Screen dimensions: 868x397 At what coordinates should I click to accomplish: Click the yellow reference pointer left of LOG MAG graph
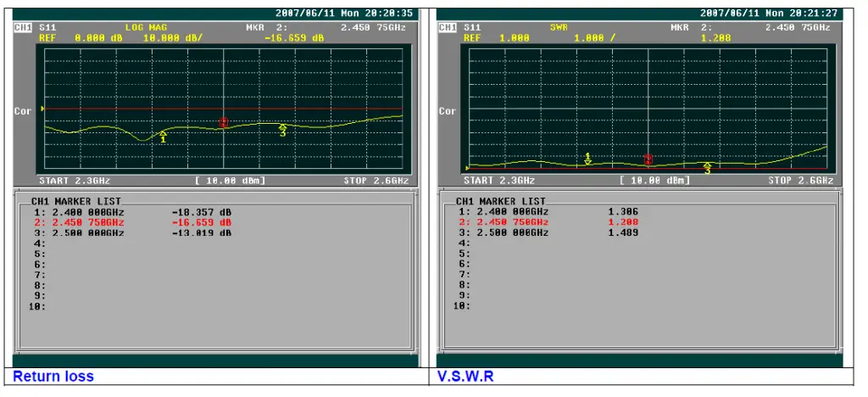click(42, 109)
